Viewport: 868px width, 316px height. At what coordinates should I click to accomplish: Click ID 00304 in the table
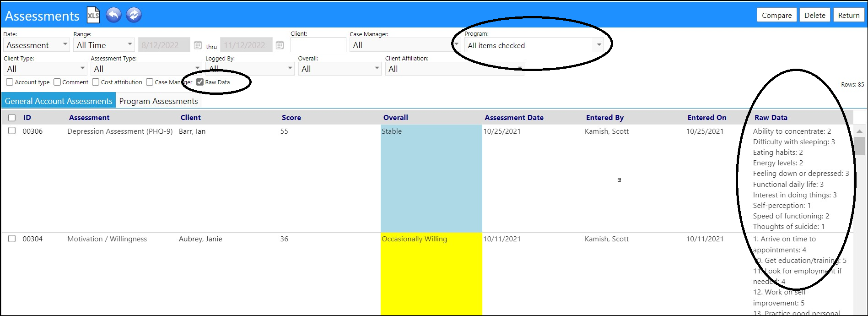[x=32, y=239]
